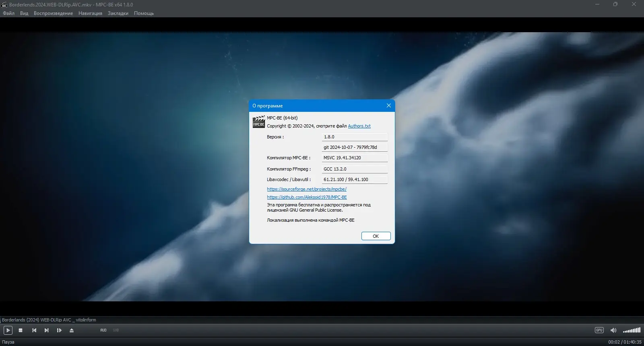Image resolution: width=644 pixels, height=346 pixels.
Task: Open the Помощь menu
Action: [144, 13]
